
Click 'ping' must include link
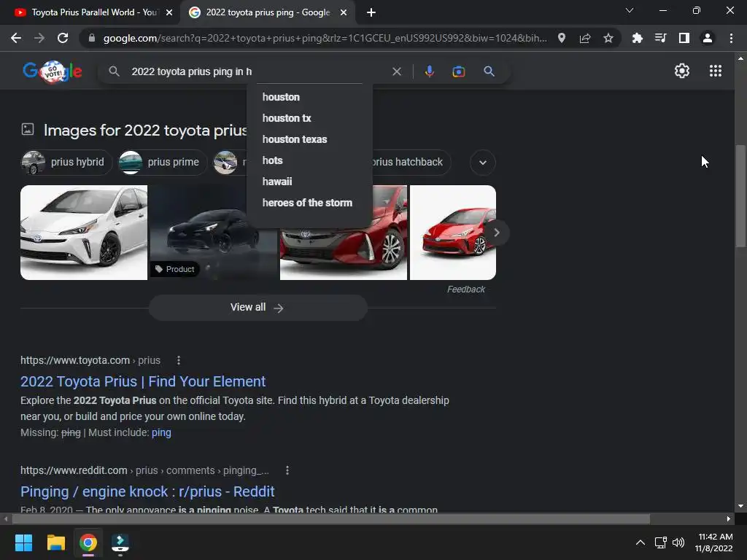click(161, 433)
